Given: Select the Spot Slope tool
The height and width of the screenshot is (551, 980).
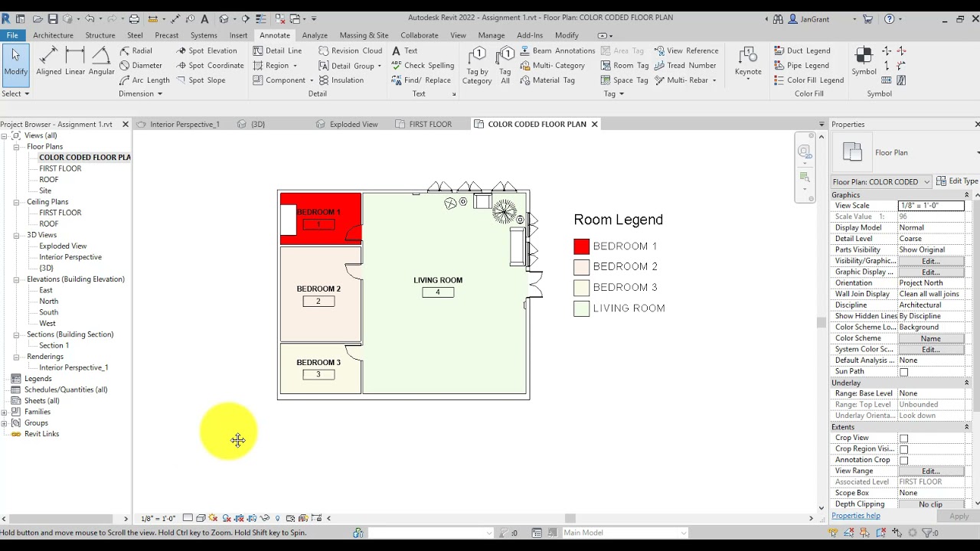Looking at the screenshot, I should (201, 80).
